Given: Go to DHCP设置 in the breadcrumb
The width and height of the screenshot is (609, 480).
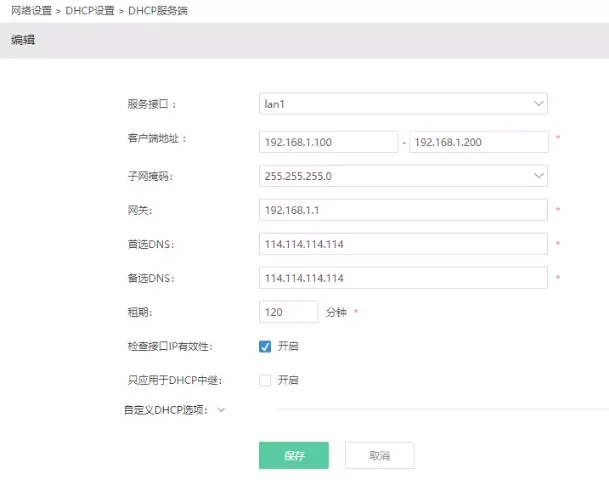Looking at the screenshot, I should 90,10.
